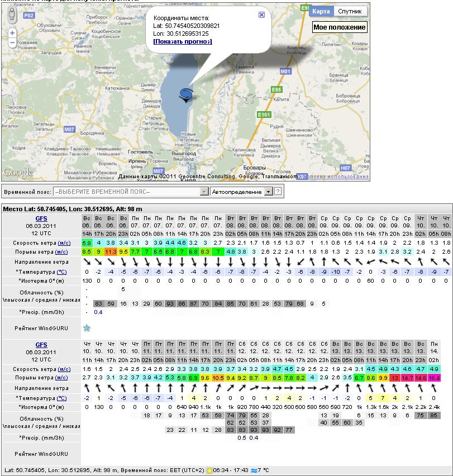
Task: Open the second GFS model link
Action: tap(41, 345)
